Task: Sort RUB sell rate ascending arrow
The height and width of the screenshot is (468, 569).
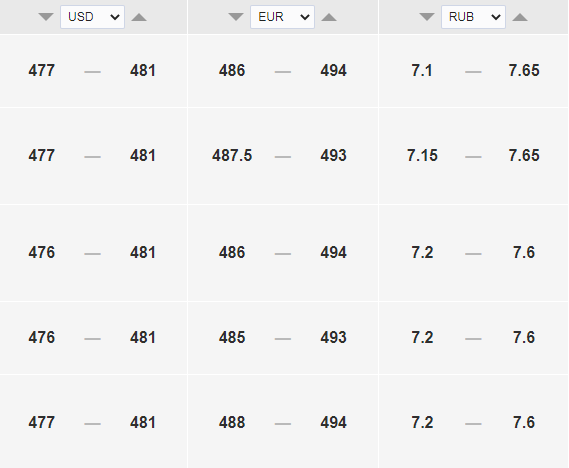Action: coord(520,17)
